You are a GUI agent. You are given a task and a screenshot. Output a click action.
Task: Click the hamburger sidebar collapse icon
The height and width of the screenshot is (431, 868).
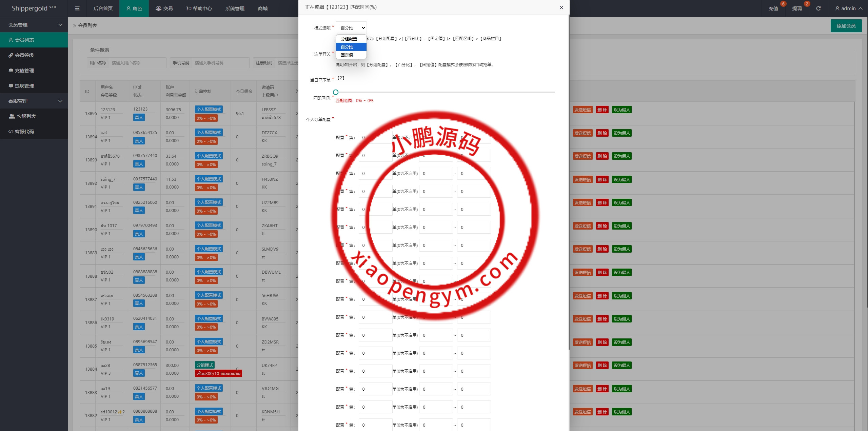point(77,8)
